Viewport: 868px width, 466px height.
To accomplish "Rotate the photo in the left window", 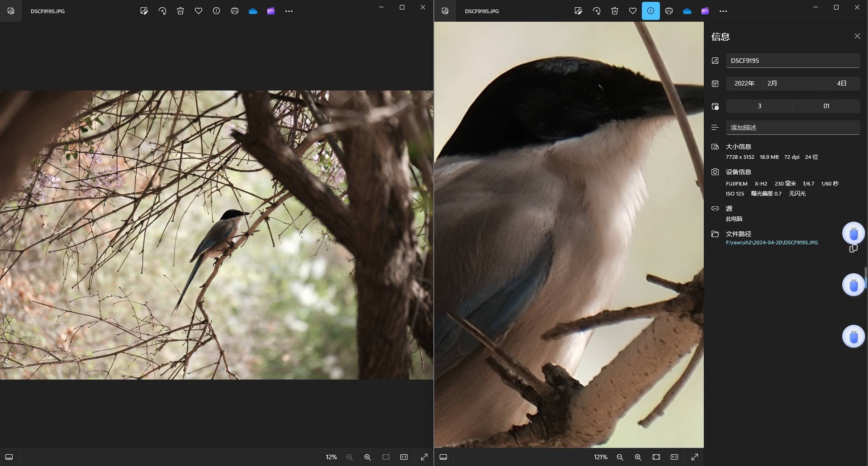I will click(162, 11).
